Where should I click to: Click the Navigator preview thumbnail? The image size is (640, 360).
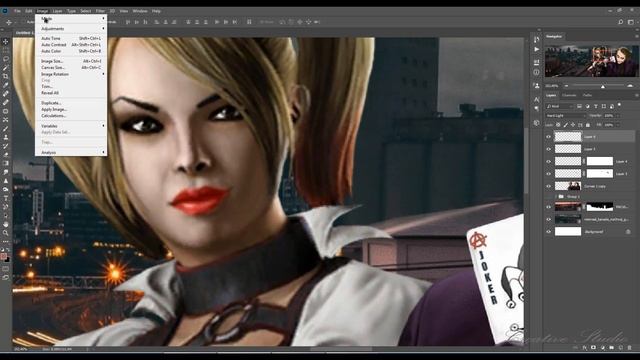pos(591,61)
